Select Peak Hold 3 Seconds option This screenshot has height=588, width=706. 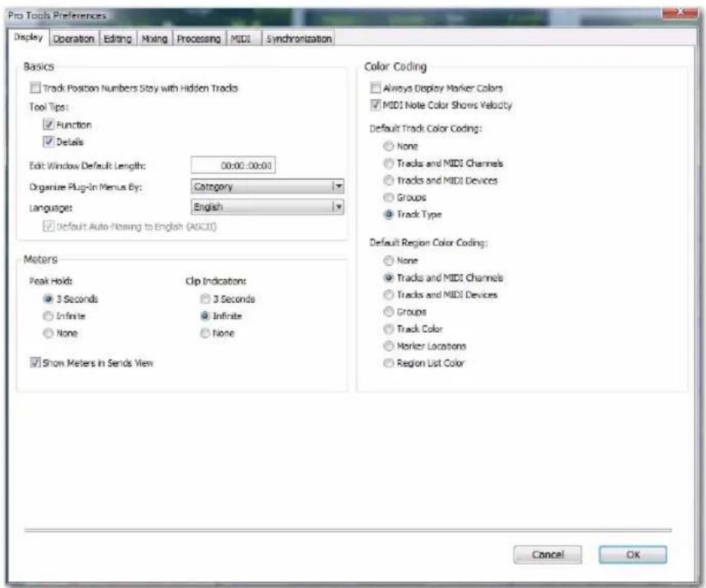[48, 298]
